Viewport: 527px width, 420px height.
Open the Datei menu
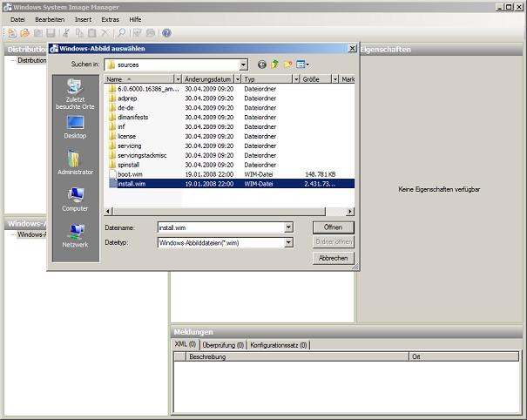coord(17,19)
